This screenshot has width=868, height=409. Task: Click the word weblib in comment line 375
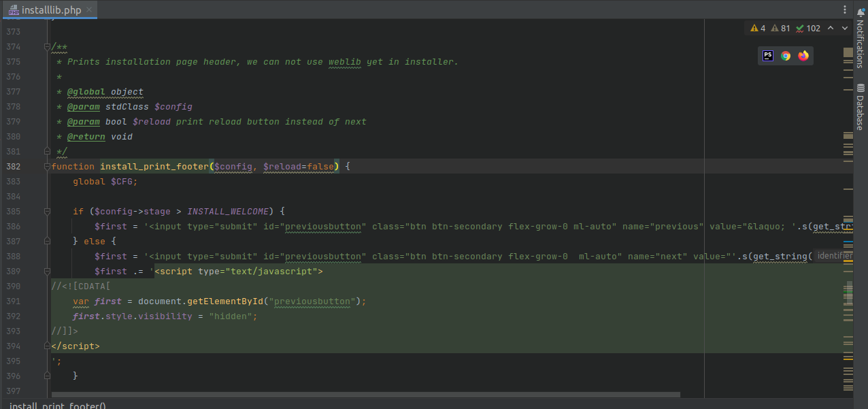pyautogui.click(x=345, y=61)
